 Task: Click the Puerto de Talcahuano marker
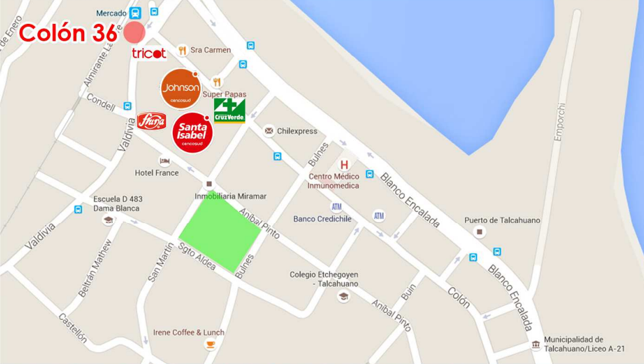479,232
